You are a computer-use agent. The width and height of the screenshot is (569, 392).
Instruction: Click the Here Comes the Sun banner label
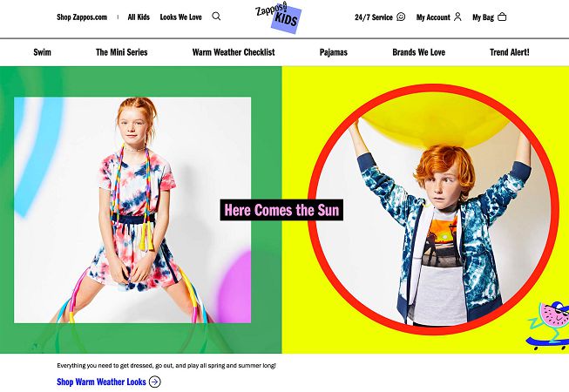point(281,210)
